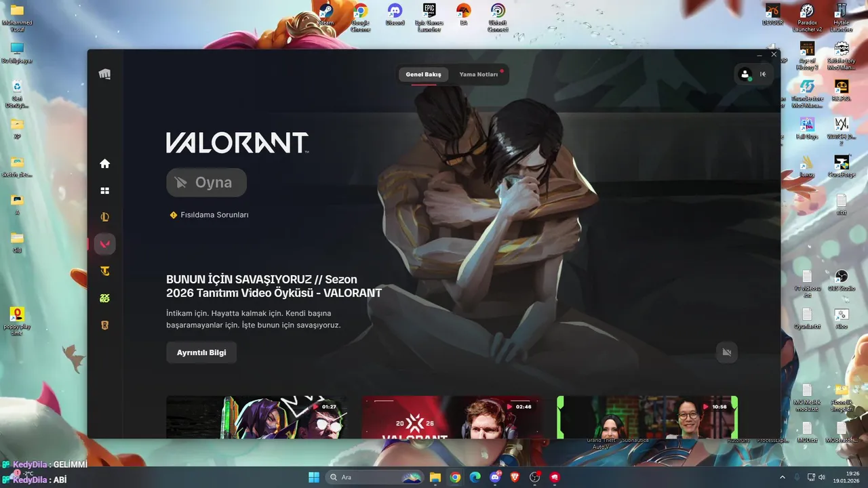The image size is (868, 488).
Task: Select the 2XKO green sidebar icon
Action: click(104, 298)
